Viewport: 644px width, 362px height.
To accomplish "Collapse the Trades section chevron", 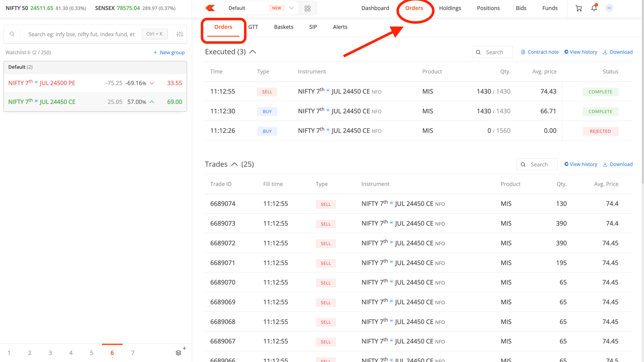I will (234, 164).
